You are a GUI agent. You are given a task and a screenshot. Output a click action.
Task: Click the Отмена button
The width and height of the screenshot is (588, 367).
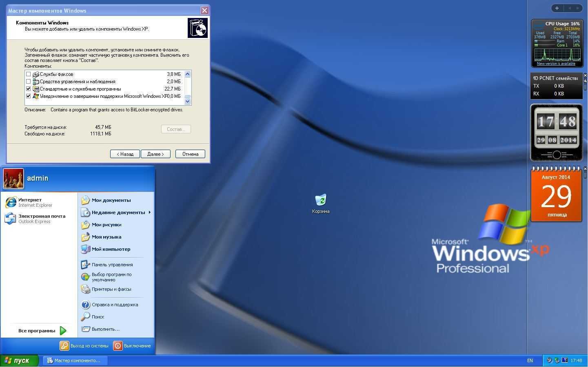[x=190, y=154]
